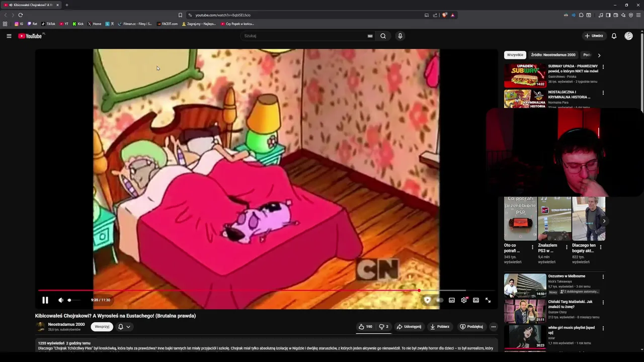This screenshot has height=362, width=644.
Task: Open the Kick bookmark
Action: 78,24
